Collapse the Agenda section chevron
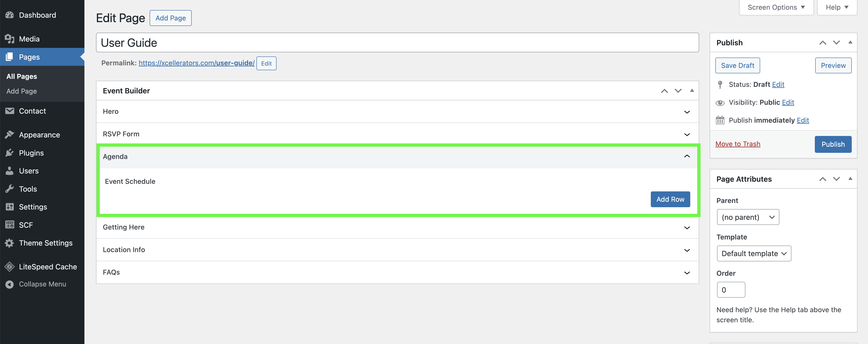 click(x=687, y=156)
